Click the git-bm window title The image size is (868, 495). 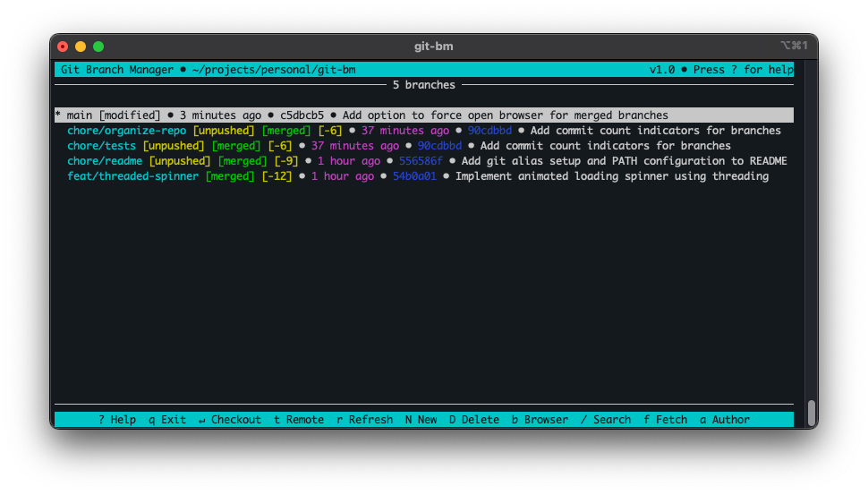433,47
